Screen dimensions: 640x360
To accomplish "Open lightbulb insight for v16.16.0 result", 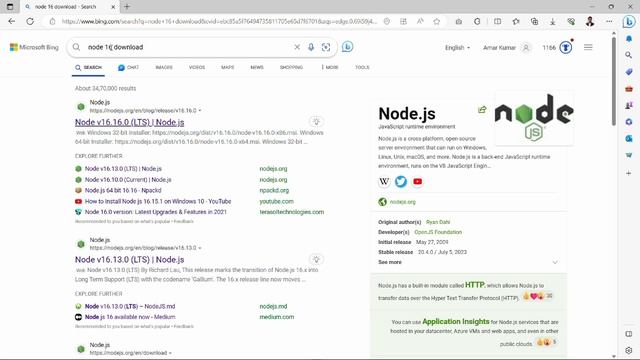I will [316, 122].
